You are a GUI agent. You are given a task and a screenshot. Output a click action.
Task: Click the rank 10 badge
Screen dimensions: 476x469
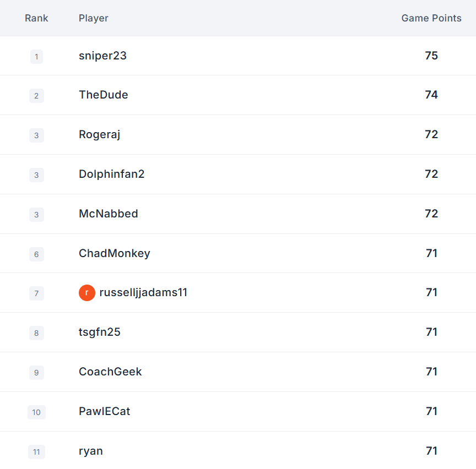point(36,412)
